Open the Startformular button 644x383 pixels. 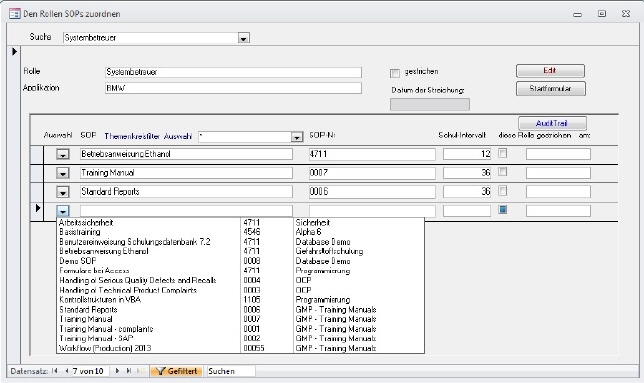[x=550, y=89]
